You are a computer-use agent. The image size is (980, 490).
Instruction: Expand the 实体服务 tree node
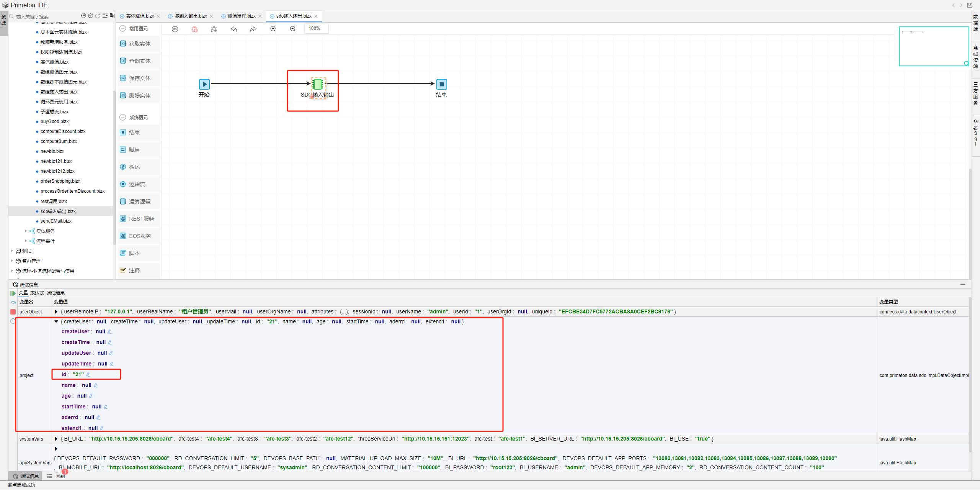(x=26, y=231)
